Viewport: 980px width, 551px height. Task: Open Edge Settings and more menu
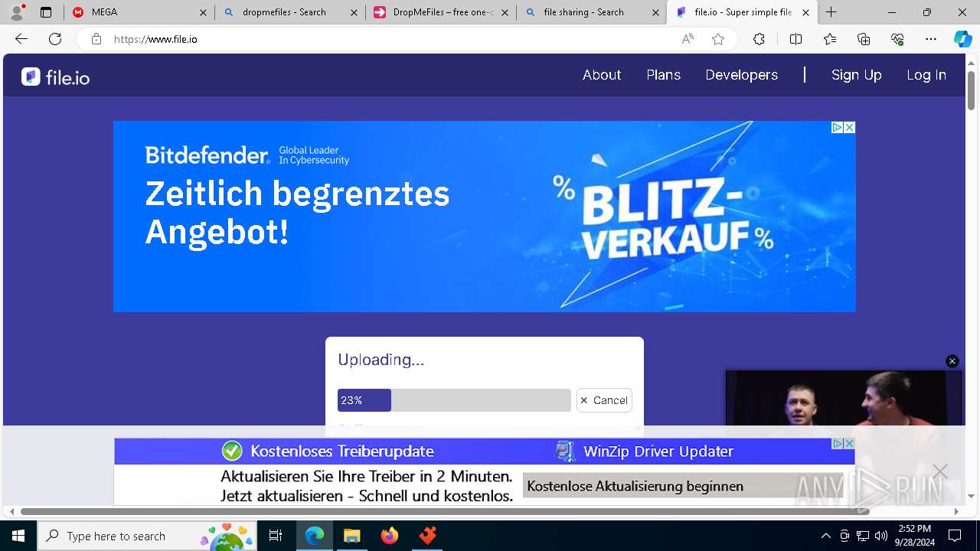931,39
